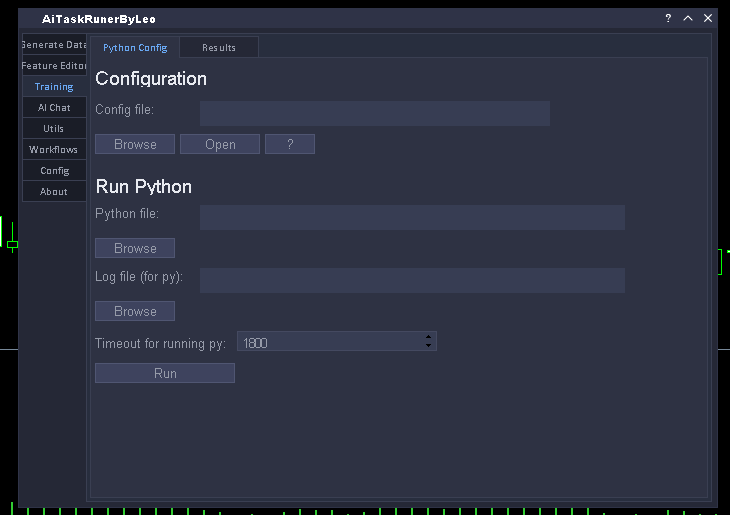Click the ? button beside Open
The image size is (730, 515).
(x=290, y=144)
